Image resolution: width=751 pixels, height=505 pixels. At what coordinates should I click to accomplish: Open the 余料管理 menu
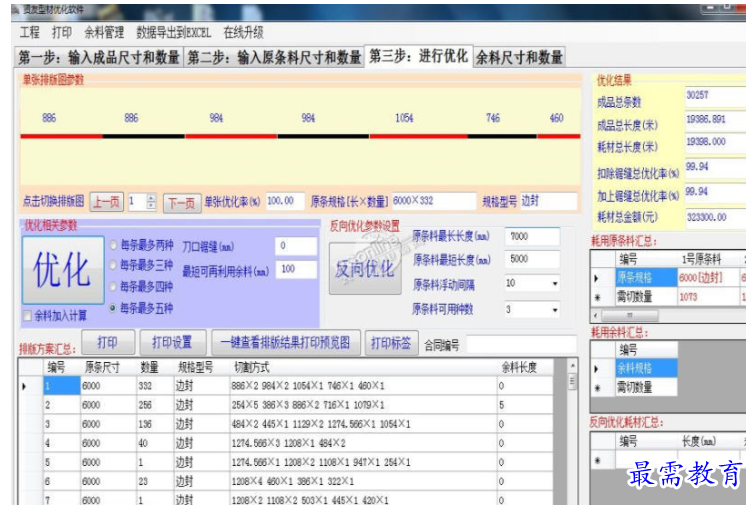click(x=104, y=32)
